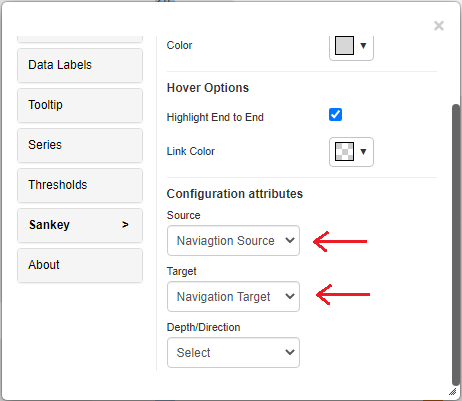Click the gray Color swatch
This screenshot has height=401, width=462.
coord(344,45)
